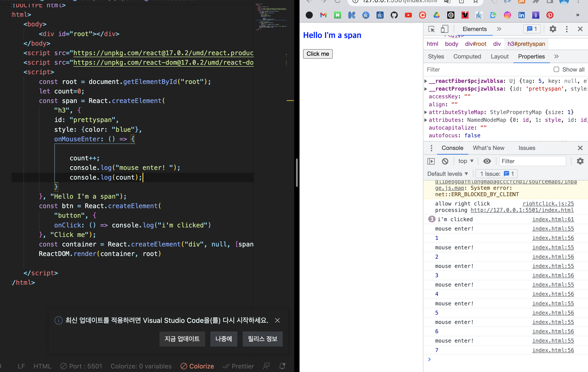Toggle the live expression eye icon
The width and height of the screenshot is (588, 372).
click(487, 161)
